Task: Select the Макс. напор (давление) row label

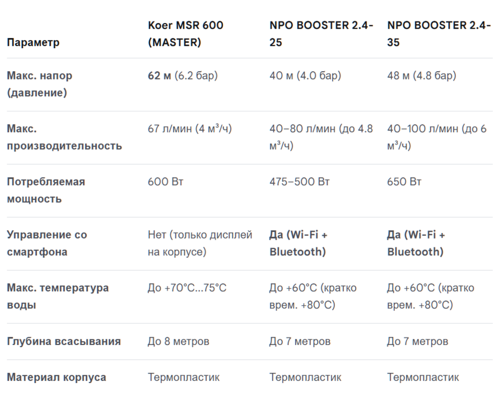Action: tap(40, 84)
